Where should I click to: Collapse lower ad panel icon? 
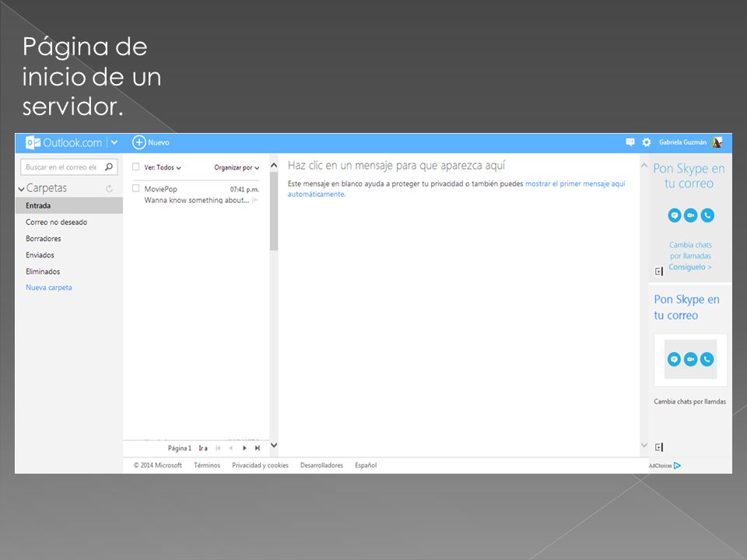pyautogui.click(x=659, y=447)
